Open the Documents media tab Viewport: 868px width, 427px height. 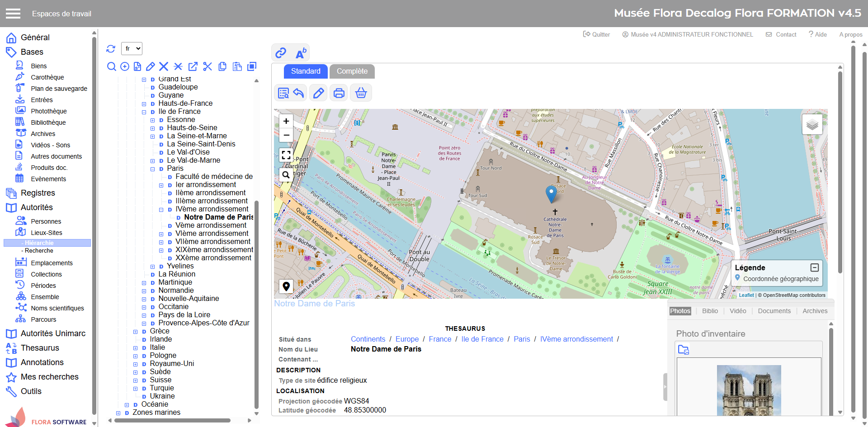click(x=774, y=311)
